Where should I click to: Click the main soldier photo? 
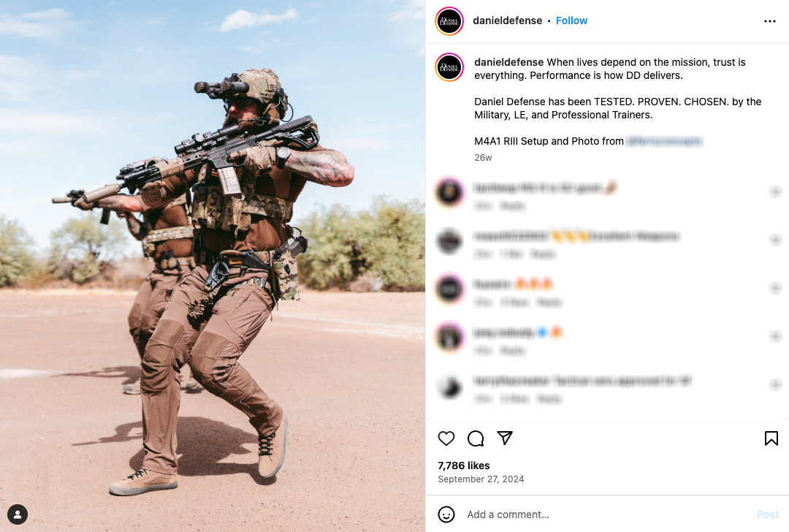coord(213,266)
